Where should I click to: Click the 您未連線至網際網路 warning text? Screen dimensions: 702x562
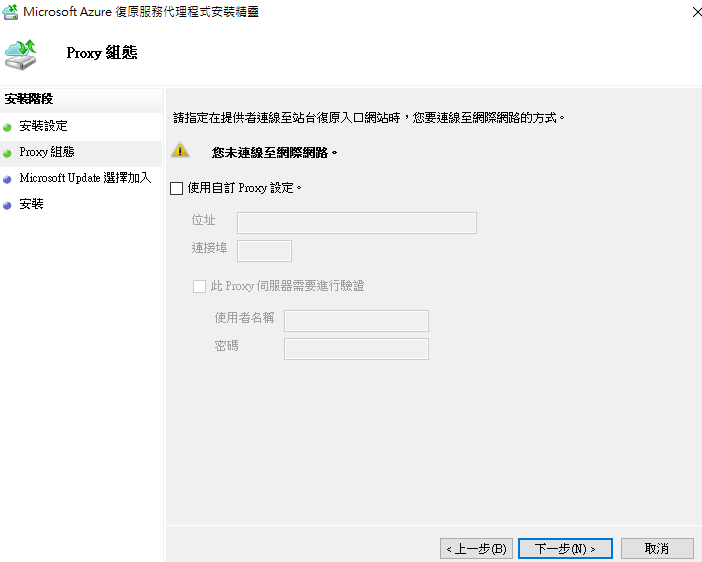(x=274, y=153)
